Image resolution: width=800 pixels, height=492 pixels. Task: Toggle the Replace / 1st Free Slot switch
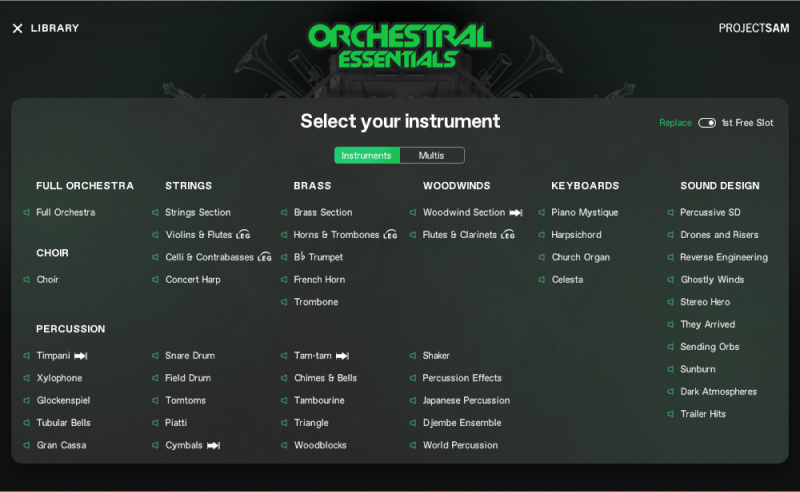(x=707, y=123)
